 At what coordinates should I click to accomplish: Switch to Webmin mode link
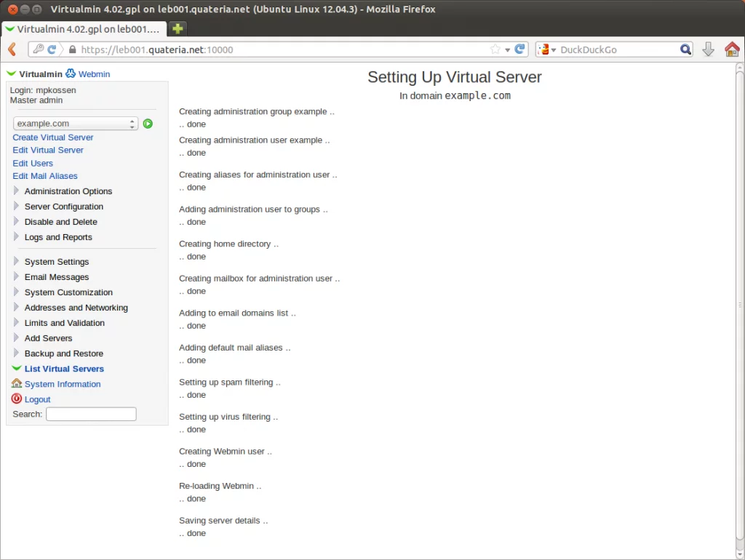[x=94, y=74]
